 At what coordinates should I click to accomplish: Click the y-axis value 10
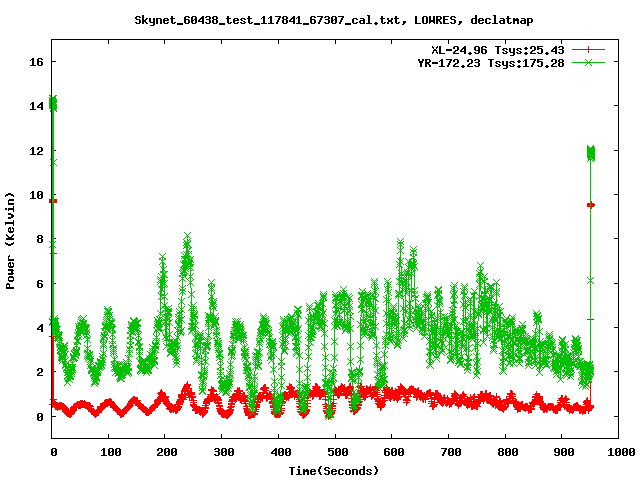(x=36, y=195)
